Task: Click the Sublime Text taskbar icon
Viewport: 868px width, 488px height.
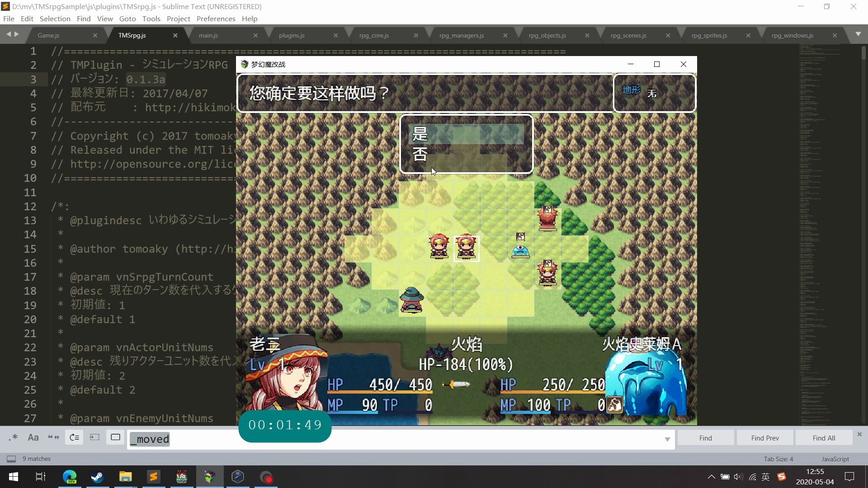Action: [x=154, y=477]
